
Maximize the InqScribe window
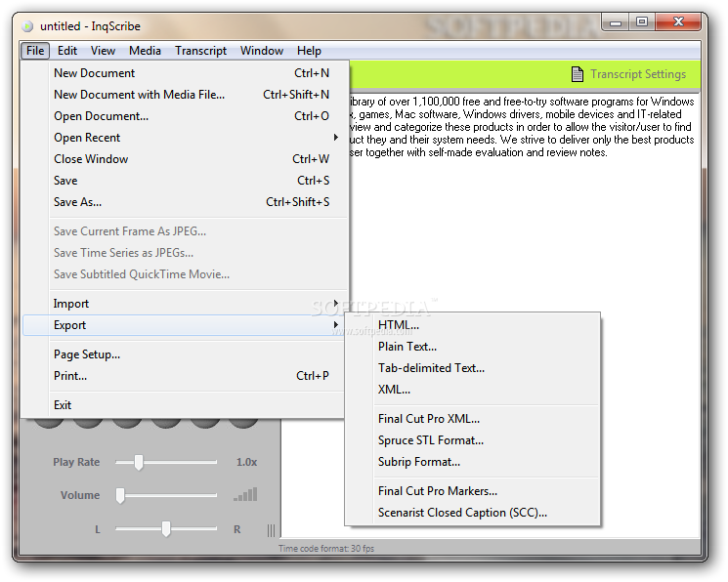642,22
